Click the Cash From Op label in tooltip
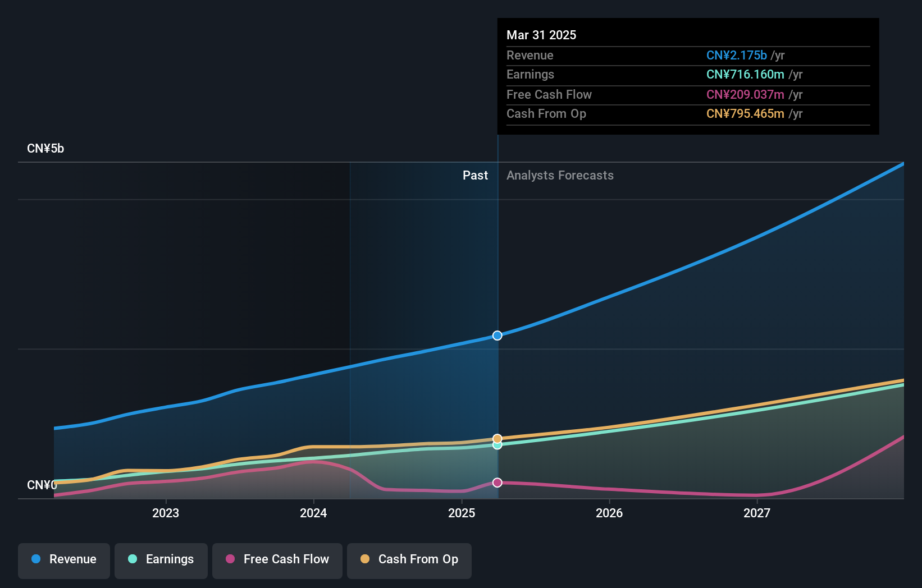 (546, 114)
